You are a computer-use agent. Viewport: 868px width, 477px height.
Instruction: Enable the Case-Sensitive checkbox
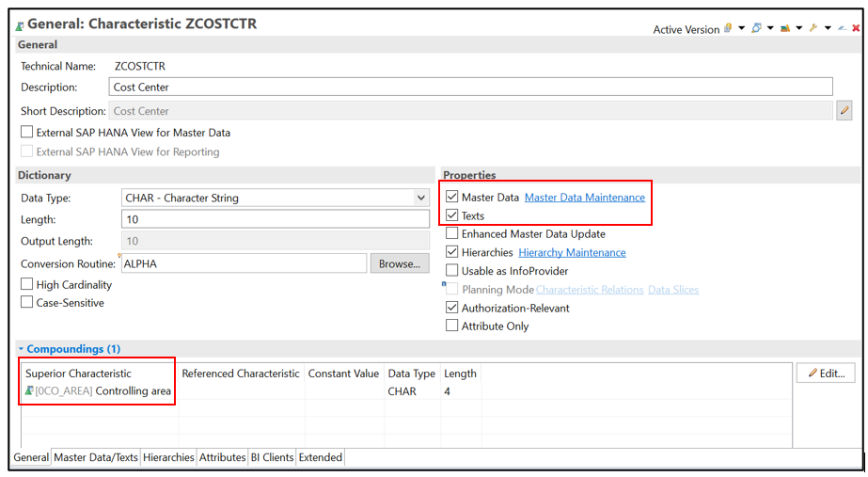26,302
